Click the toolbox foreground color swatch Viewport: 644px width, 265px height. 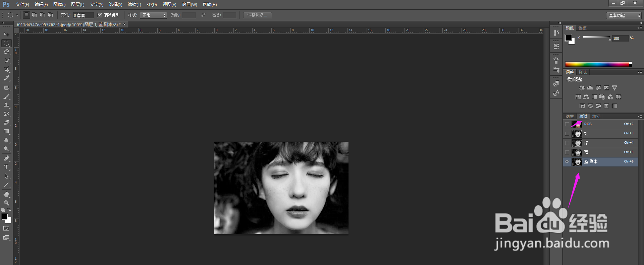pos(5,217)
